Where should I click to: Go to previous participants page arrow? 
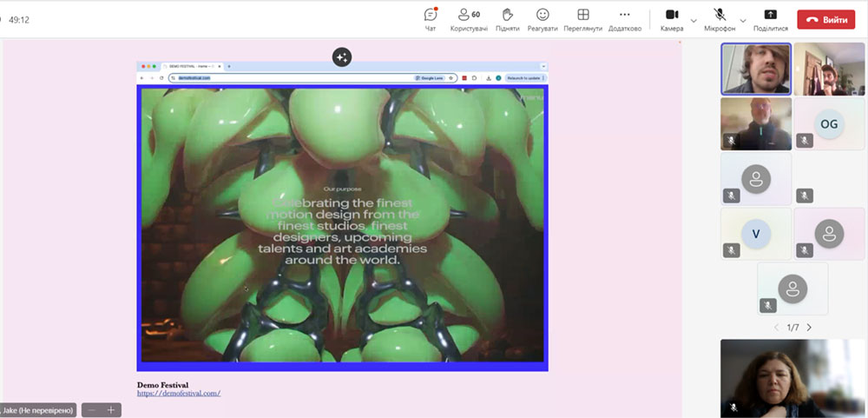pyautogui.click(x=776, y=328)
